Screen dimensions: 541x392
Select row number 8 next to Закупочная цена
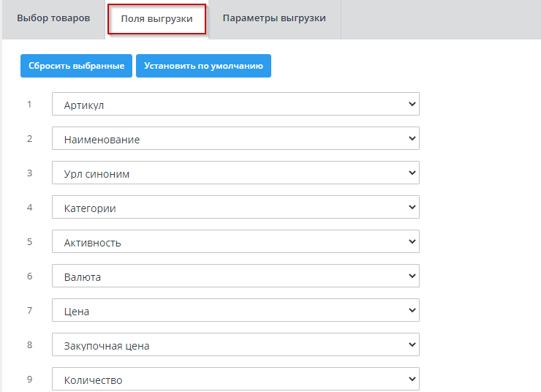click(30, 344)
